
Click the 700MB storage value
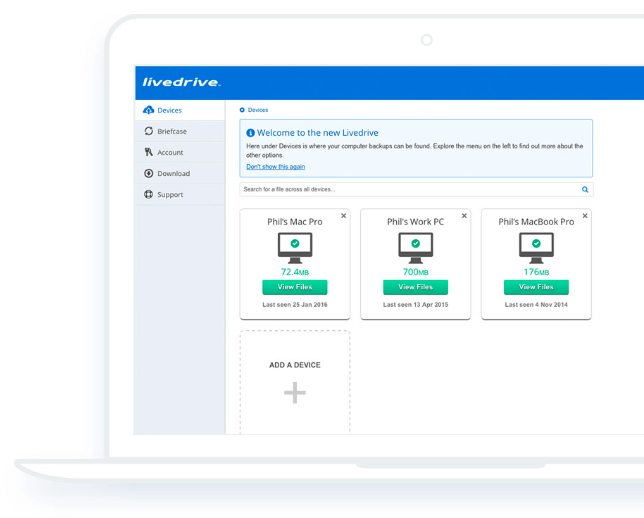pyautogui.click(x=416, y=272)
